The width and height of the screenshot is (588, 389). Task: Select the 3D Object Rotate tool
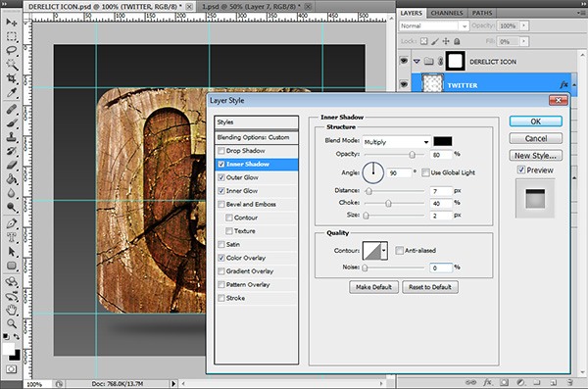click(x=12, y=282)
